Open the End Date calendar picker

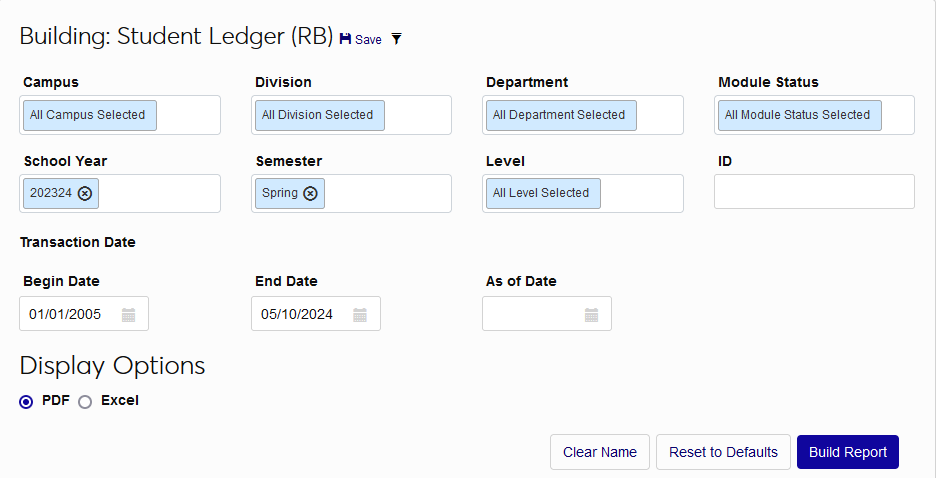click(x=360, y=315)
